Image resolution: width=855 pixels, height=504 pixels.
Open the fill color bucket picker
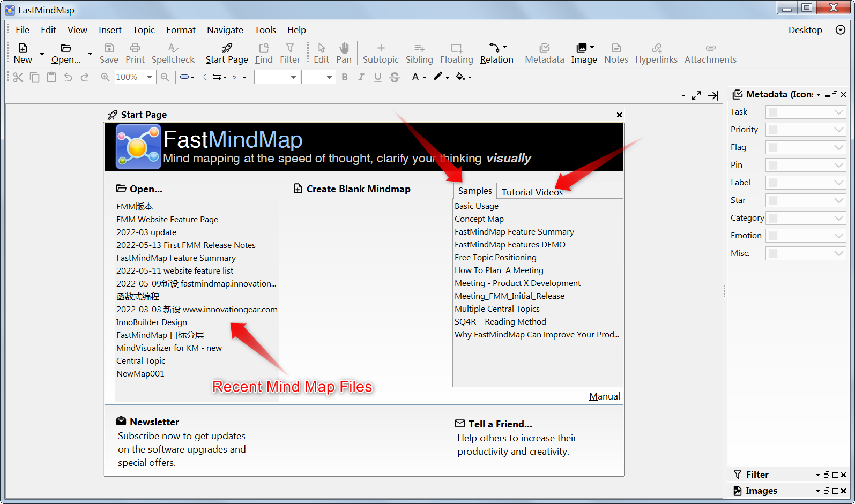pos(463,77)
